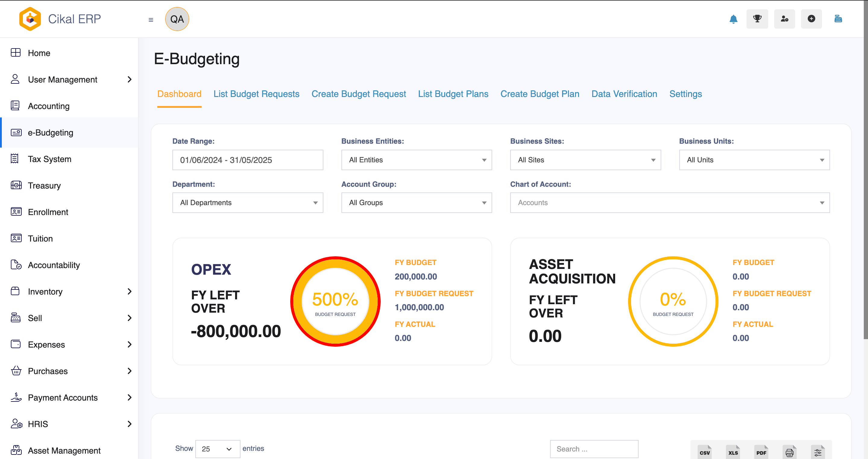Expand the Sell submenu

point(129,318)
